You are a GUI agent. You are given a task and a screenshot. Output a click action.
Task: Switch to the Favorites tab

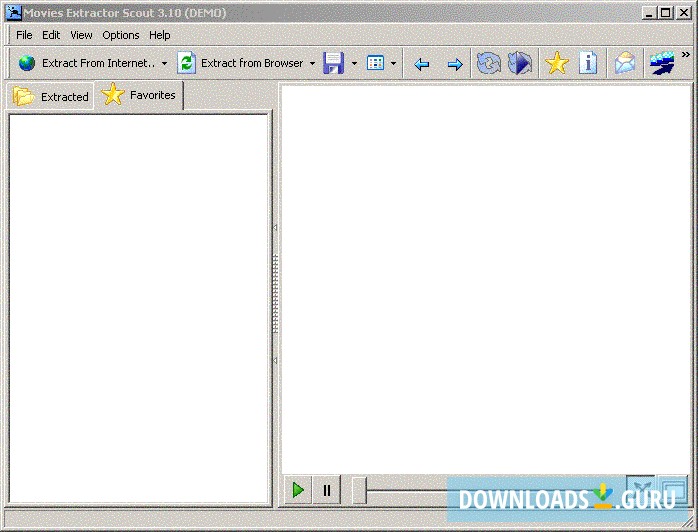138,95
